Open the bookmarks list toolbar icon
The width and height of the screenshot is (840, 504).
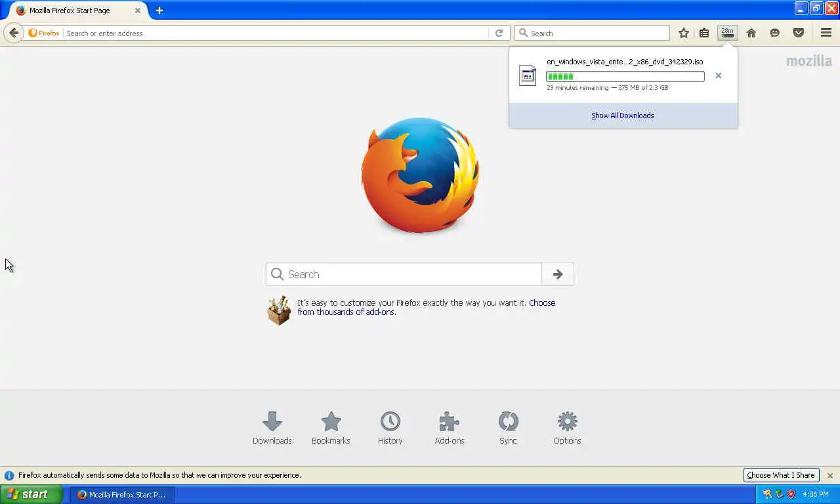704,33
